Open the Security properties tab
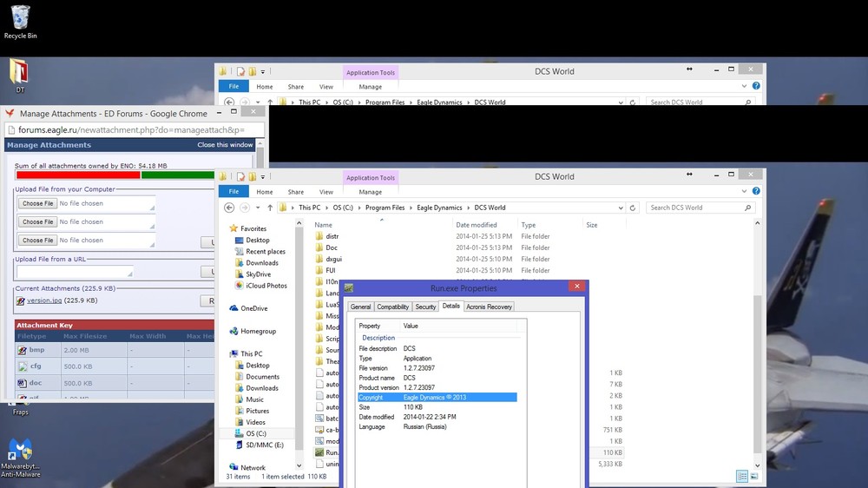The height and width of the screenshot is (488, 868). click(x=425, y=307)
